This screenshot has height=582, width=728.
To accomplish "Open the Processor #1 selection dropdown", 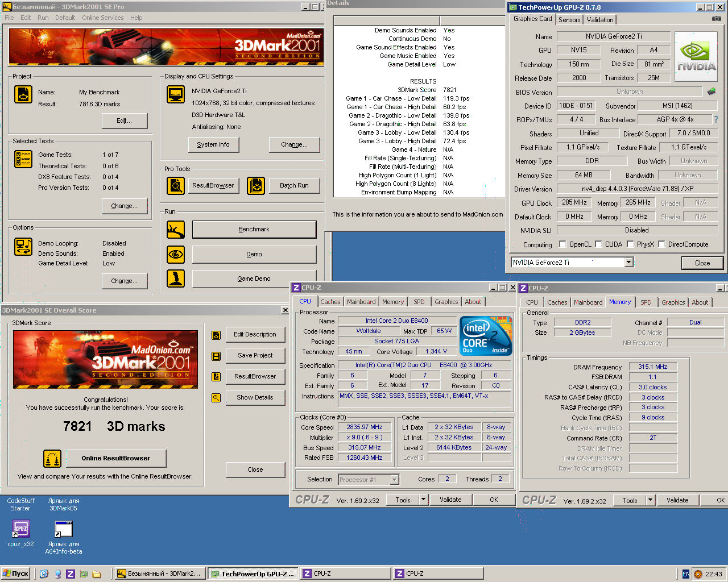I will coord(395,480).
